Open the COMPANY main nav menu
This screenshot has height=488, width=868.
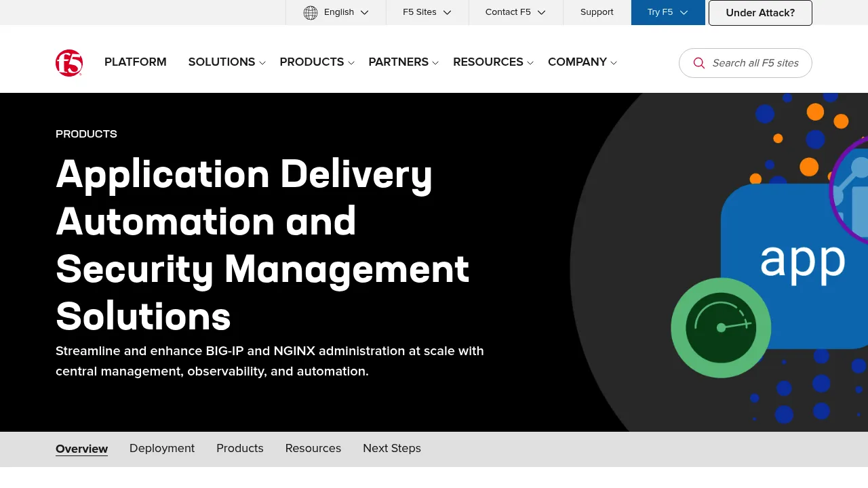[577, 62]
